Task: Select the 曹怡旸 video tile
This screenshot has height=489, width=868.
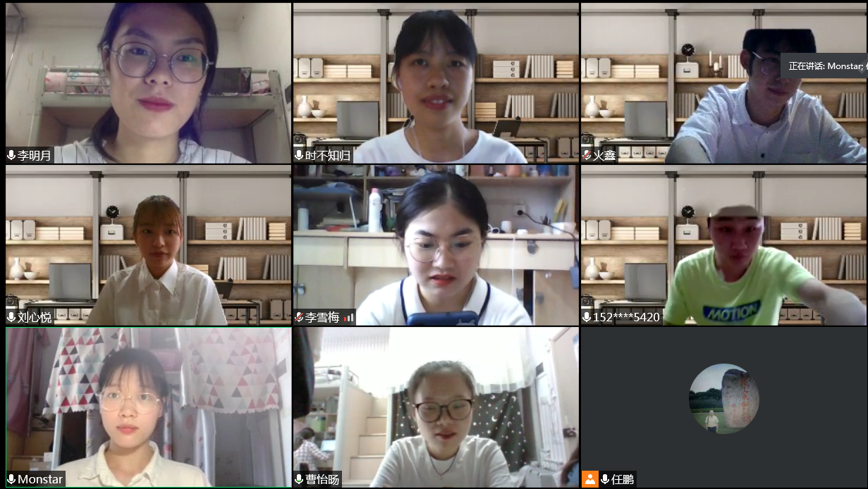Action: pos(436,407)
